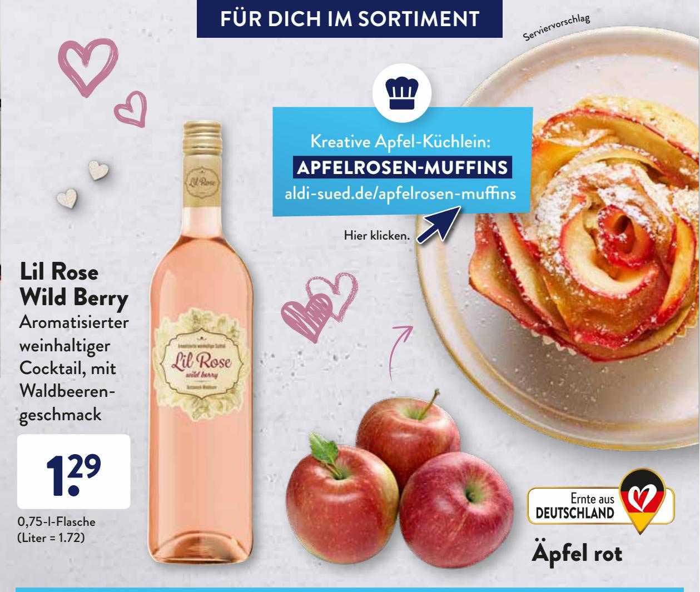Click the APFELROSEN-MUFFINS headline banner
Image resolution: width=700 pixels, height=592 pixels.
(x=402, y=168)
